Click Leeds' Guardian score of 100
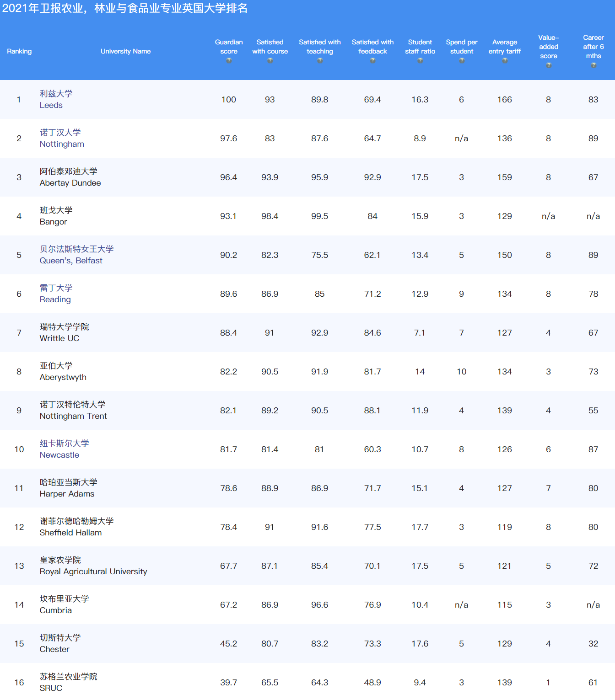Viewport: 615px width, 700px height. coord(229,100)
